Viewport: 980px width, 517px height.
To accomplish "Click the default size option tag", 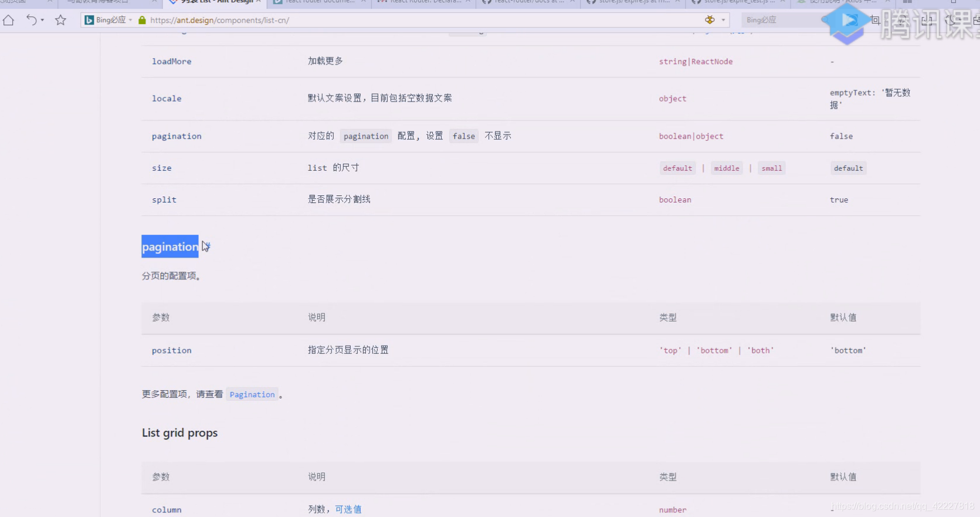I will click(677, 168).
